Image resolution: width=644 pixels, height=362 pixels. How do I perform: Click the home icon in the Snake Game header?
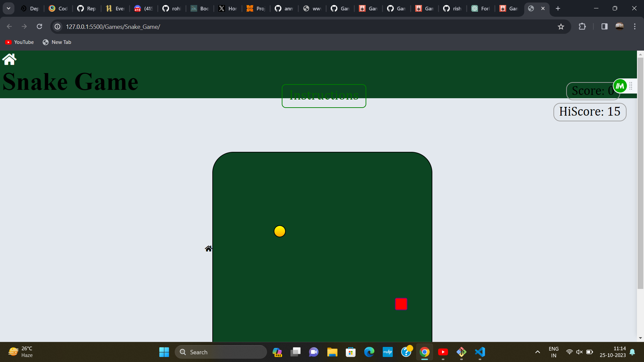[x=9, y=59]
